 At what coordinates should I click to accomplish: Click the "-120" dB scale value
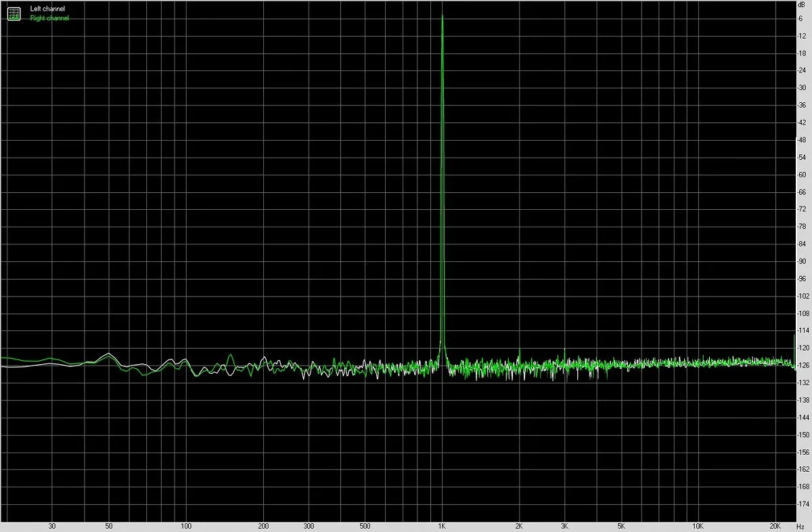tap(804, 348)
